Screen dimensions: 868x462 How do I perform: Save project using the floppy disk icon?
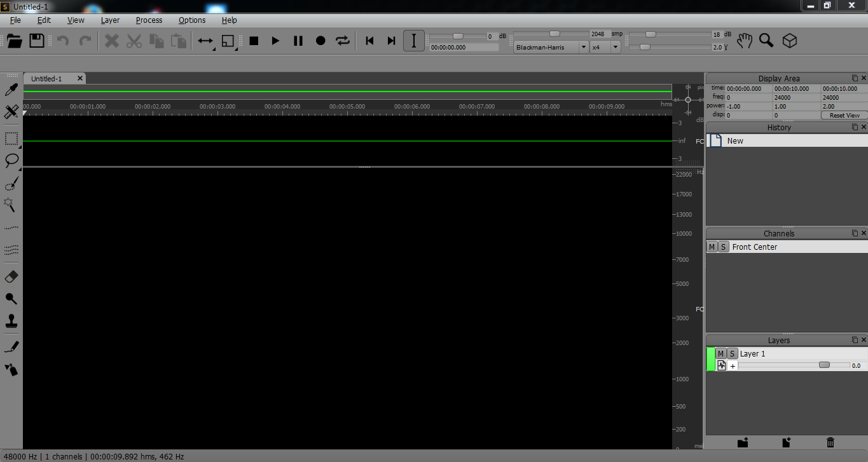pos(37,41)
